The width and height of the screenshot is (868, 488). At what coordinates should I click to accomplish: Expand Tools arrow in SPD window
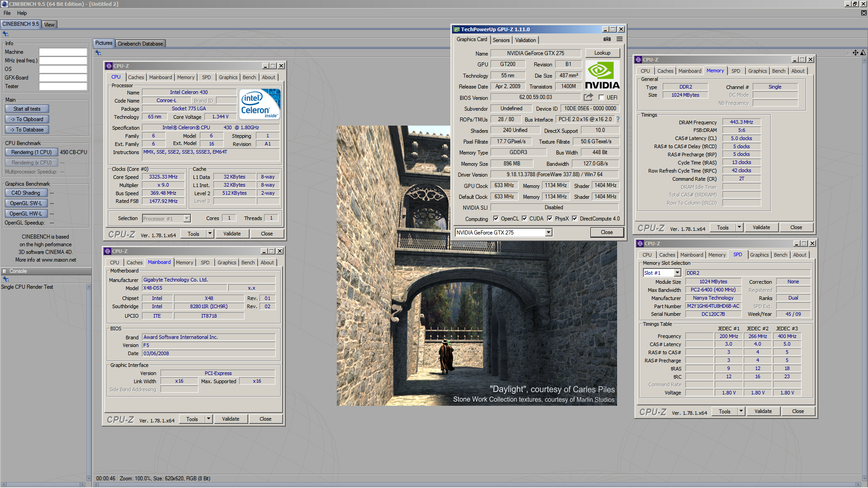coord(741,411)
